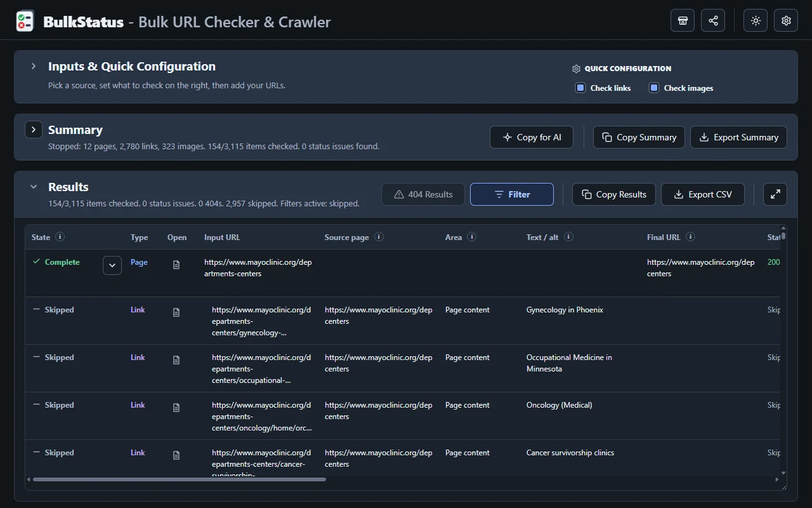This screenshot has height=508, width=812.
Task: Click the BulkStatus logo icon
Action: point(25,22)
